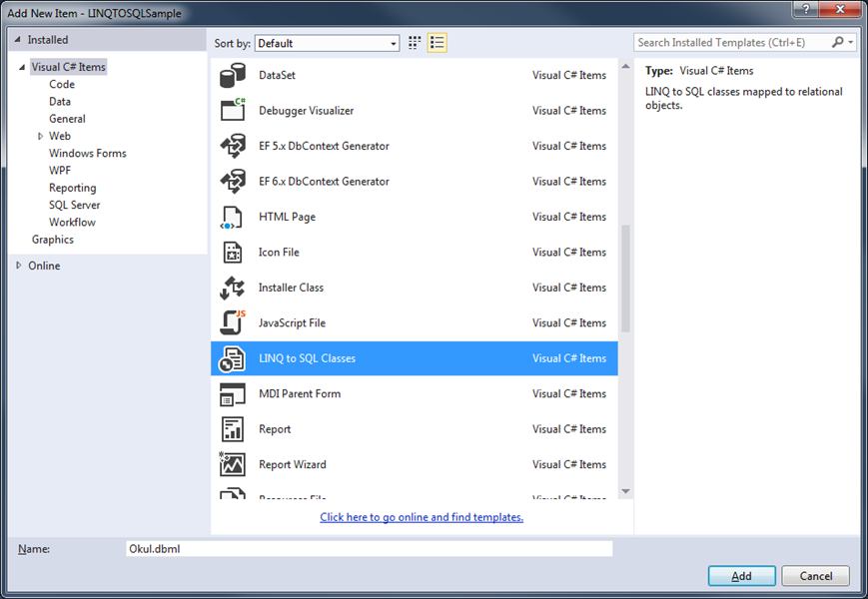Switch to small icons view
The height and width of the screenshot is (599, 868).
click(415, 43)
